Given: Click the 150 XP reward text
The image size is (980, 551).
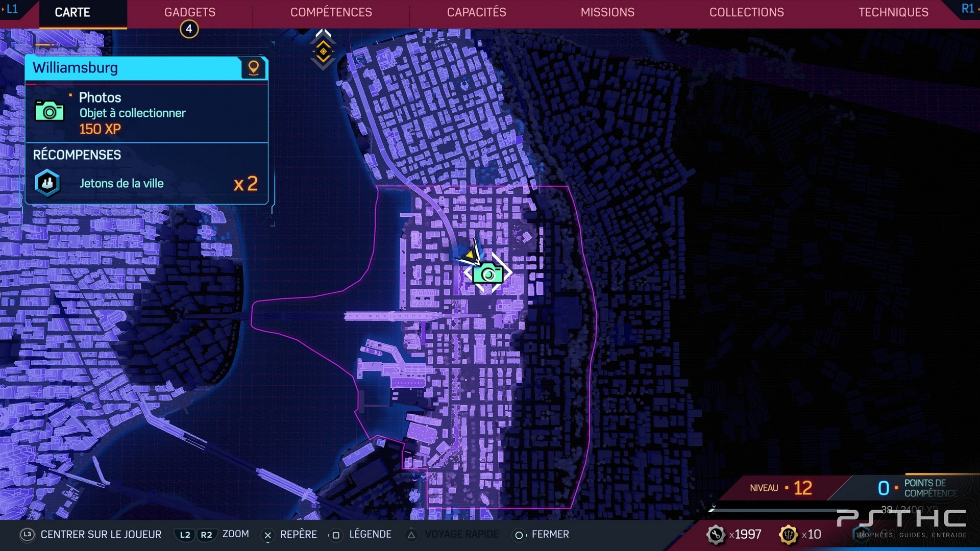Looking at the screenshot, I should pyautogui.click(x=100, y=129).
